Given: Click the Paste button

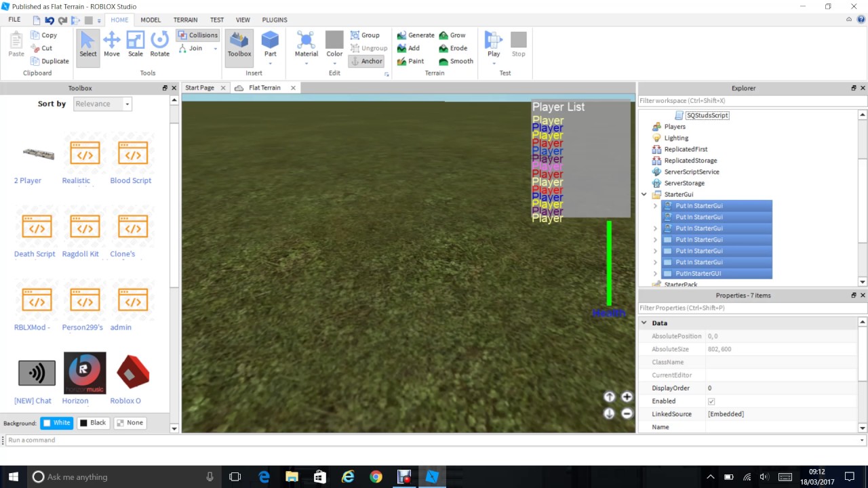Looking at the screenshot, I should click(16, 45).
